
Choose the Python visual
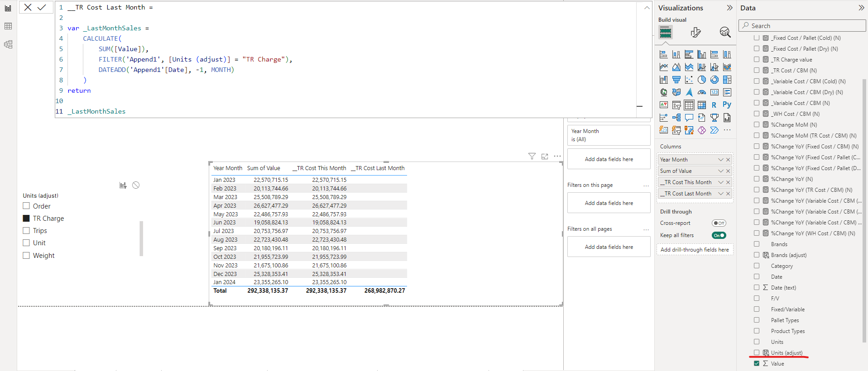coord(727,105)
